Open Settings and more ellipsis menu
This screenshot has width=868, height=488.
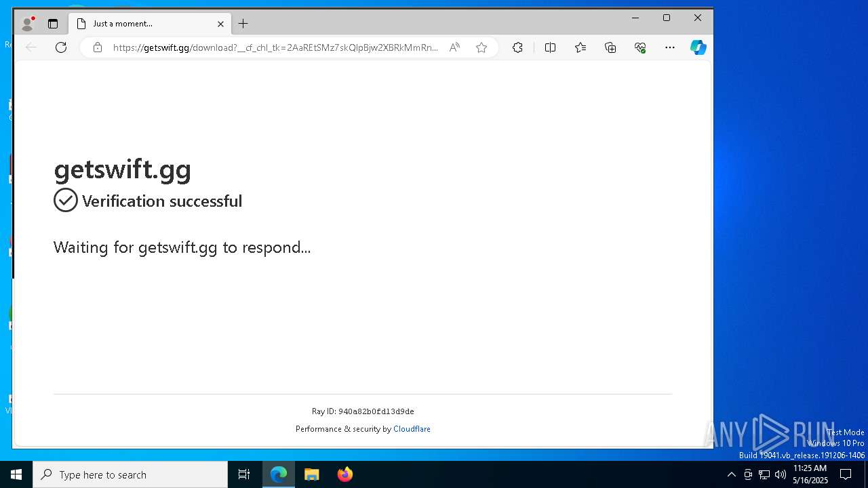point(670,47)
